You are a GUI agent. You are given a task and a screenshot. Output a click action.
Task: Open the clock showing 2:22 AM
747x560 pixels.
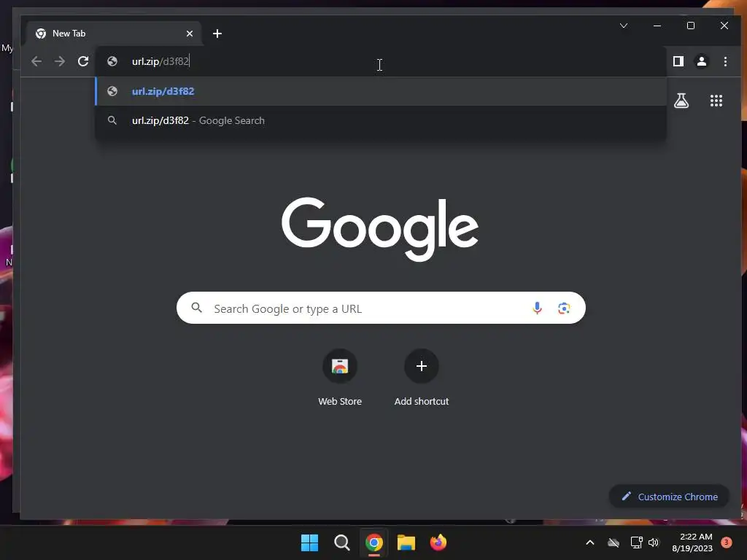(692, 542)
